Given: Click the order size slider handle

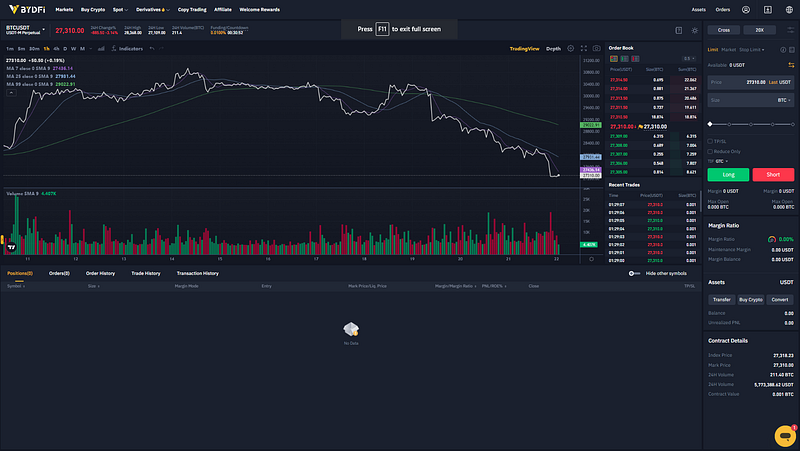Looking at the screenshot, I should (710, 124).
